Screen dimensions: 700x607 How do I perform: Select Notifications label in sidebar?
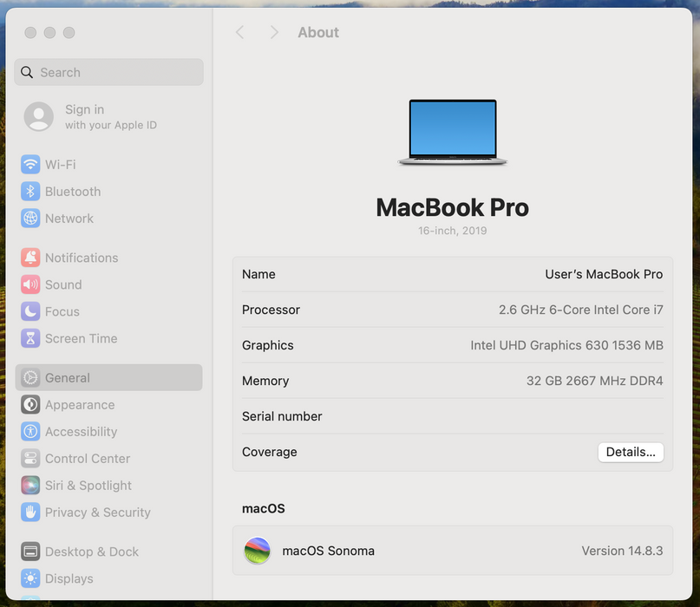(x=82, y=258)
